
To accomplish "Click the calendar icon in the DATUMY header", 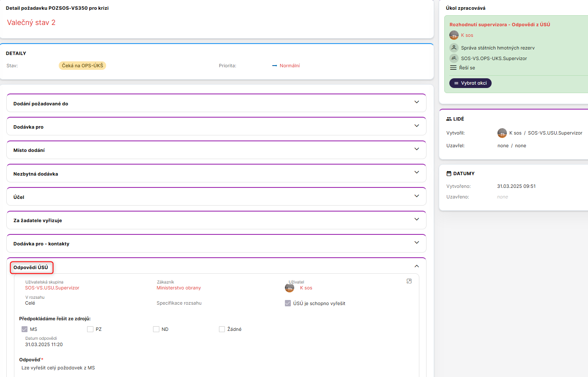I will (449, 173).
